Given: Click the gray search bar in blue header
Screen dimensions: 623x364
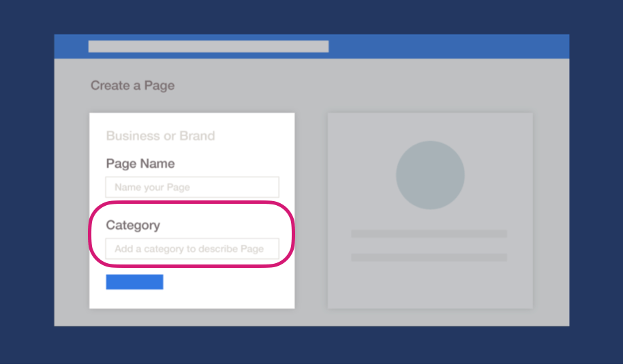Looking at the screenshot, I should (209, 46).
